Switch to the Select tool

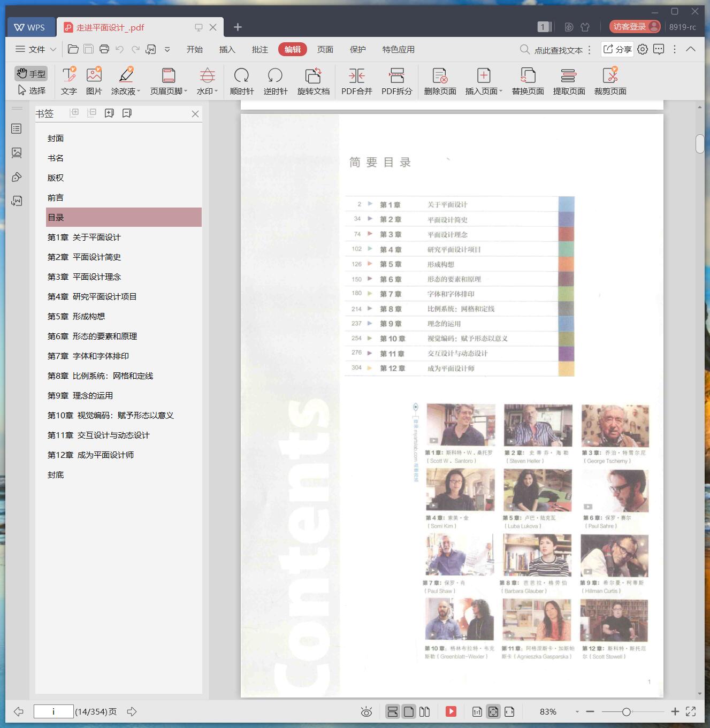point(31,90)
